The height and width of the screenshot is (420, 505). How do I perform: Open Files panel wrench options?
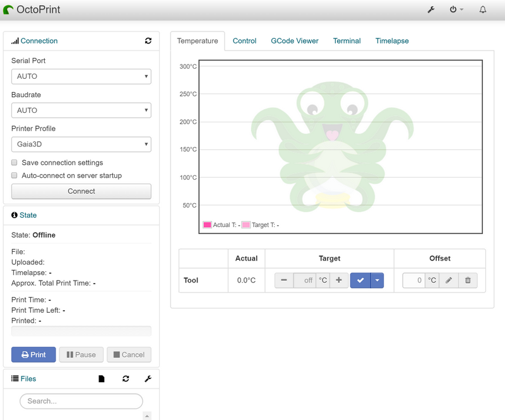pos(148,379)
